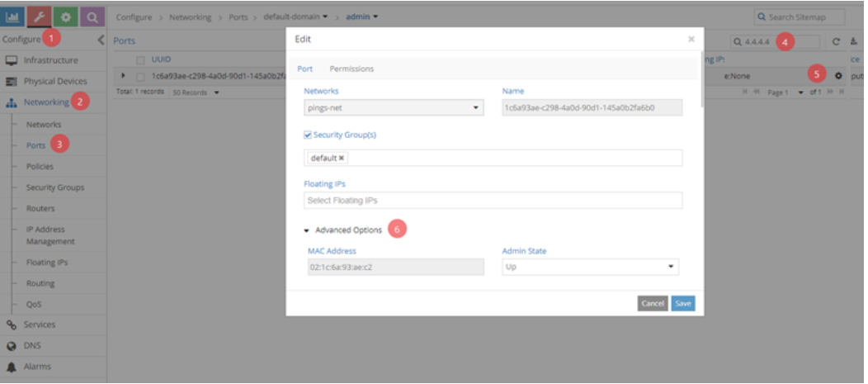Select the Configure wrench icon
Viewport: 868px width, 384px height.
click(x=40, y=17)
